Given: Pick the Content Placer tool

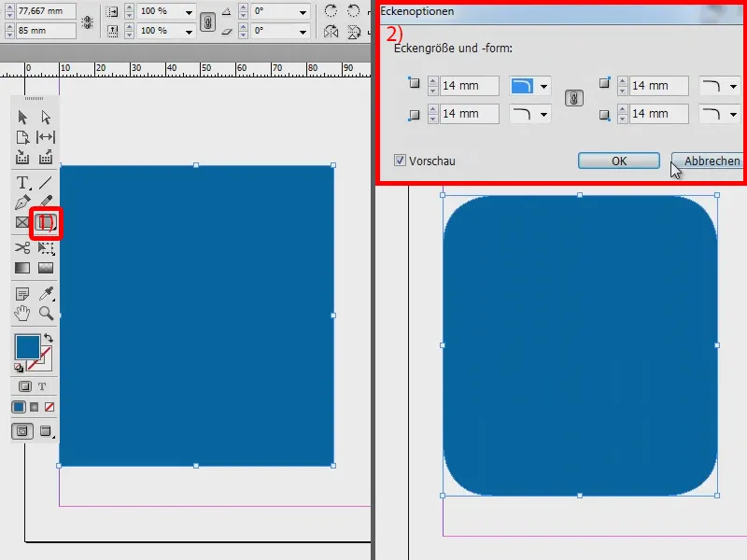Looking at the screenshot, I should tap(46, 157).
